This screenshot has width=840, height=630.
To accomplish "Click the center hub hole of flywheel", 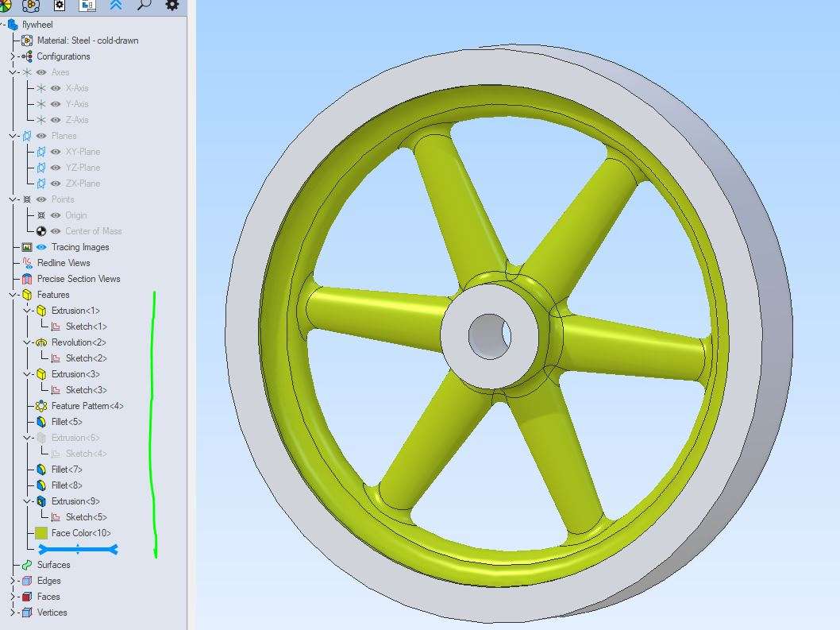I will pos(490,337).
